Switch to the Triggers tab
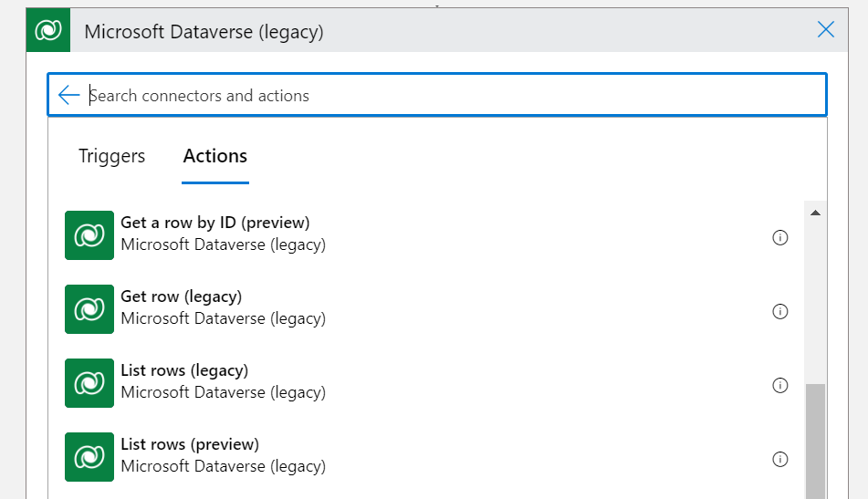 (x=112, y=156)
